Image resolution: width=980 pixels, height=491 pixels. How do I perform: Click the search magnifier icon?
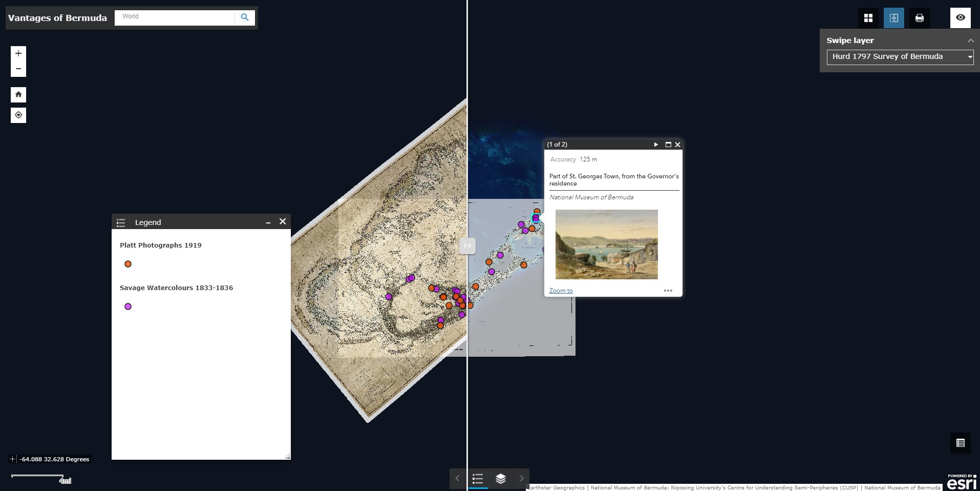pyautogui.click(x=245, y=17)
